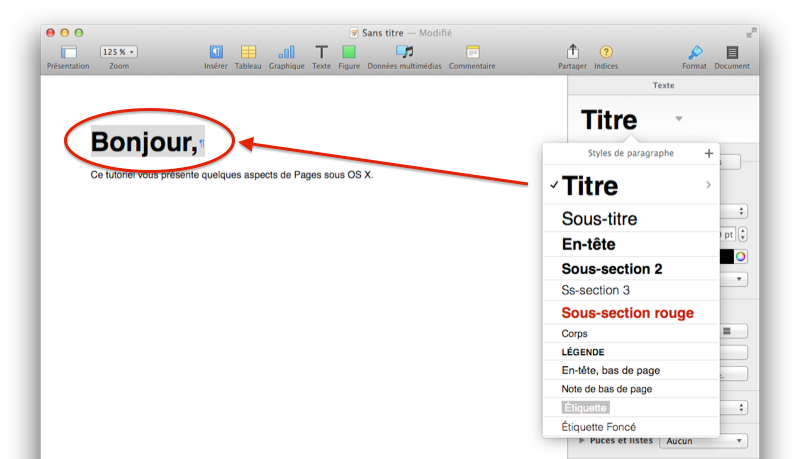800x459 pixels.
Task: Toggle the Format inspector panel
Action: pyautogui.click(x=695, y=52)
